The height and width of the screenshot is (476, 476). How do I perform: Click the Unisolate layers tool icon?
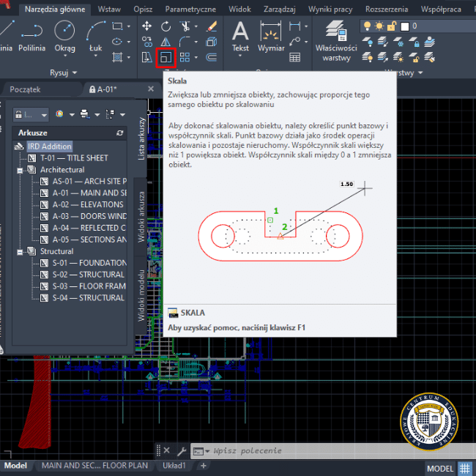(x=383, y=57)
